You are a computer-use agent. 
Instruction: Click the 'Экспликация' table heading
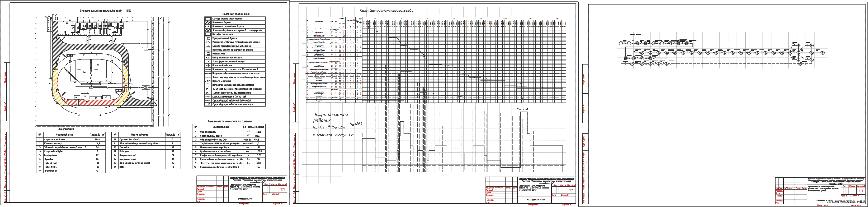point(66,129)
